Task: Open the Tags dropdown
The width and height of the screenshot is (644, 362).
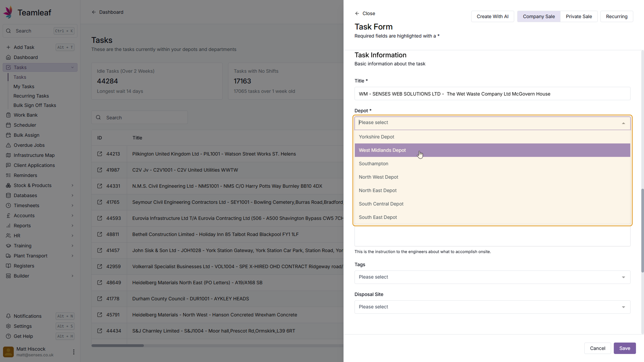Action: coord(492,277)
